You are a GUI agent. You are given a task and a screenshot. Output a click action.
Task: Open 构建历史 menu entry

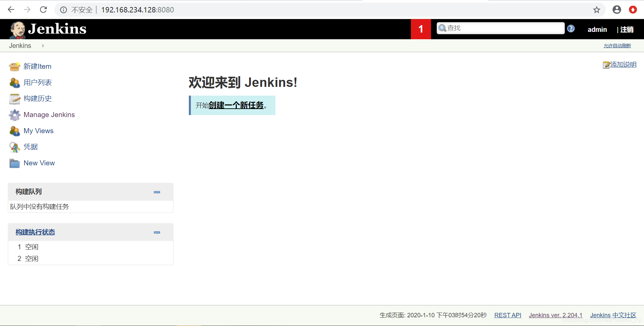tap(38, 99)
